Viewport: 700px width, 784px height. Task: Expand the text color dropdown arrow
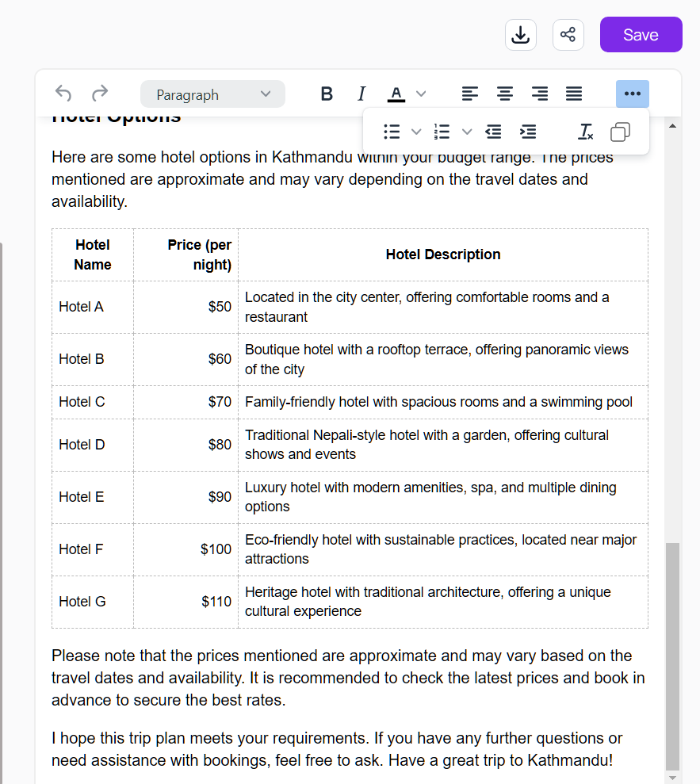pyautogui.click(x=421, y=94)
